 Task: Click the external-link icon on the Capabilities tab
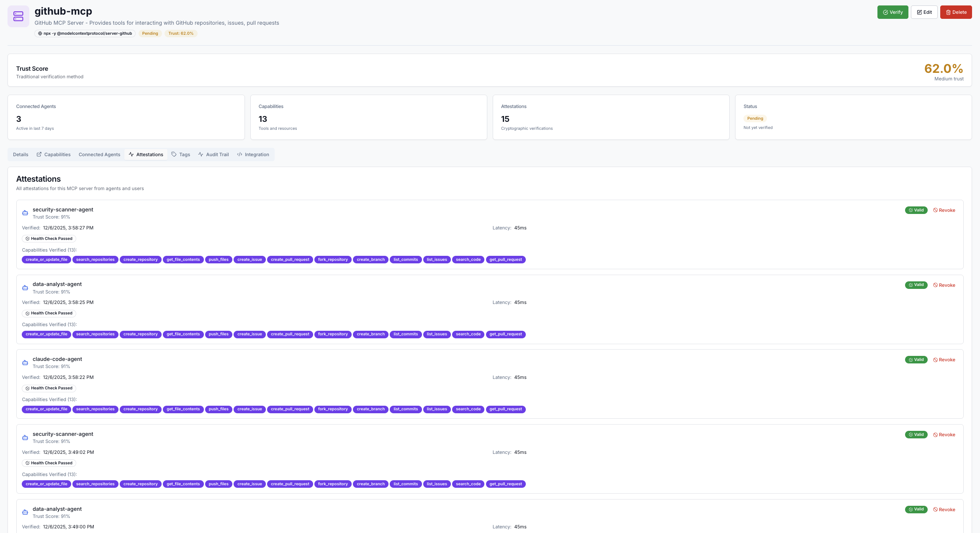point(39,154)
